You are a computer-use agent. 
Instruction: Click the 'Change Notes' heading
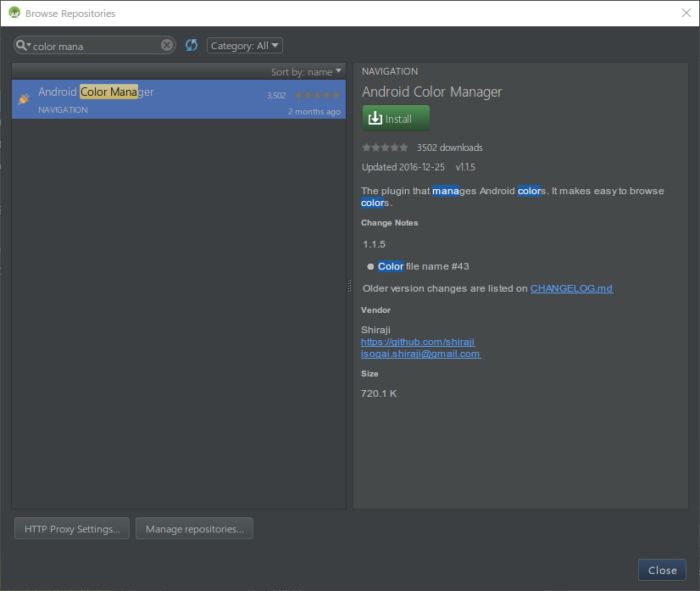click(x=389, y=223)
